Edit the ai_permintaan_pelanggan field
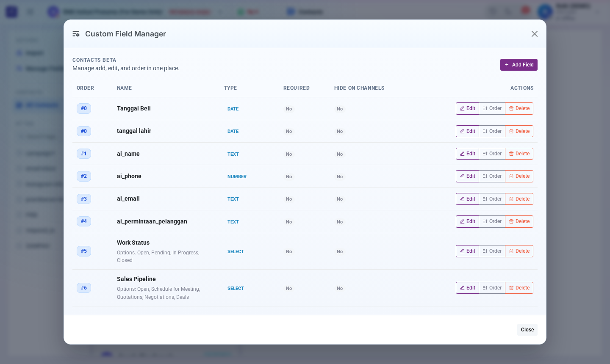Viewport: 610px width, 364px height. coord(467,221)
